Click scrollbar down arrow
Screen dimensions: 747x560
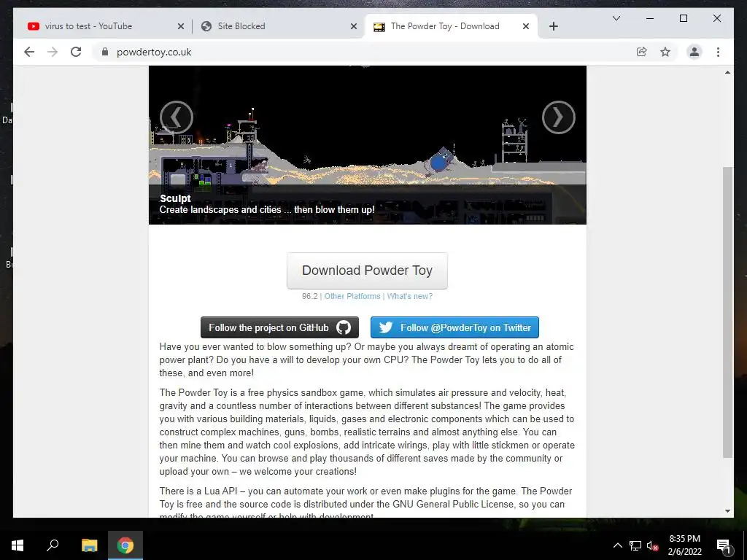click(727, 511)
